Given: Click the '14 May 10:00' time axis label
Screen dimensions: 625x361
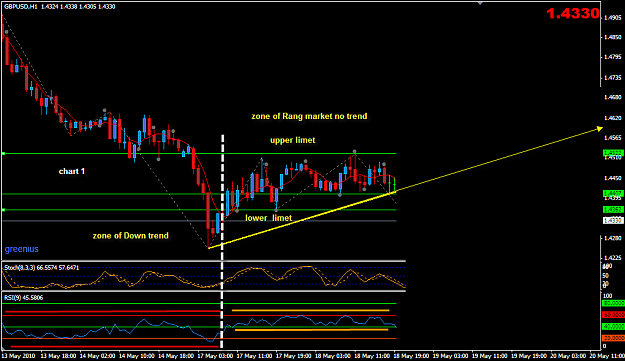Looking at the screenshot, I should 137,356.
